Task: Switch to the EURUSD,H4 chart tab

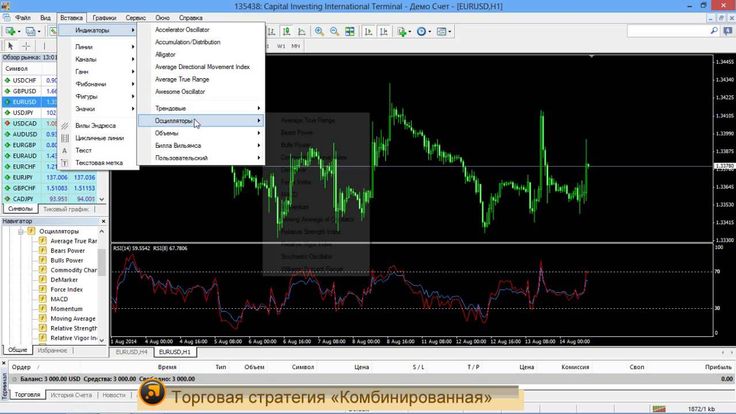Action: tap(132, 352)
